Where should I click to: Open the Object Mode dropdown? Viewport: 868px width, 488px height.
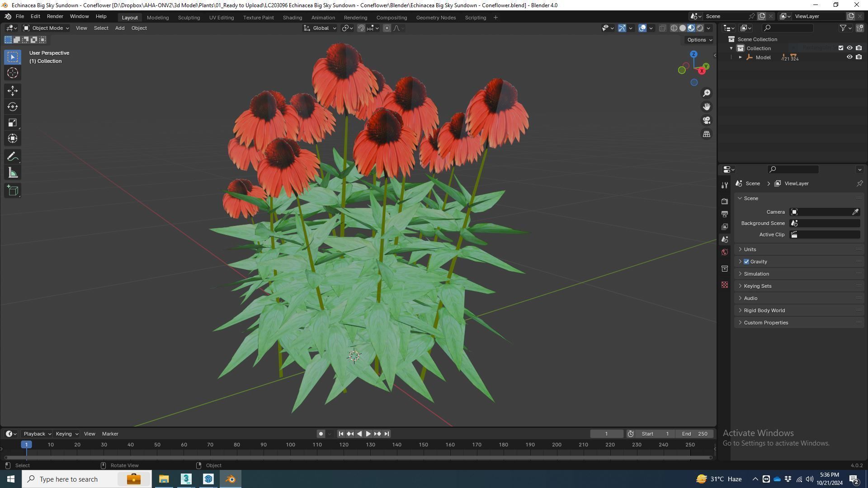[x=46, y=28]
